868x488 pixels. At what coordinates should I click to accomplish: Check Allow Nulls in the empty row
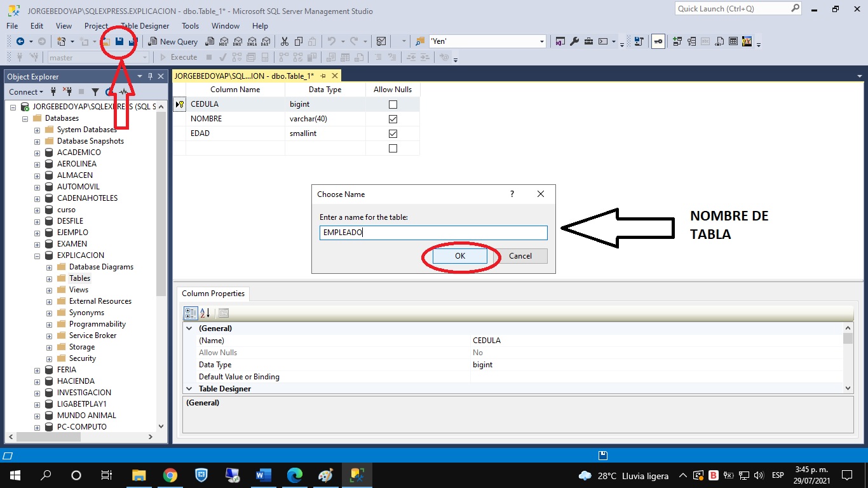click(x=393, y=148)
